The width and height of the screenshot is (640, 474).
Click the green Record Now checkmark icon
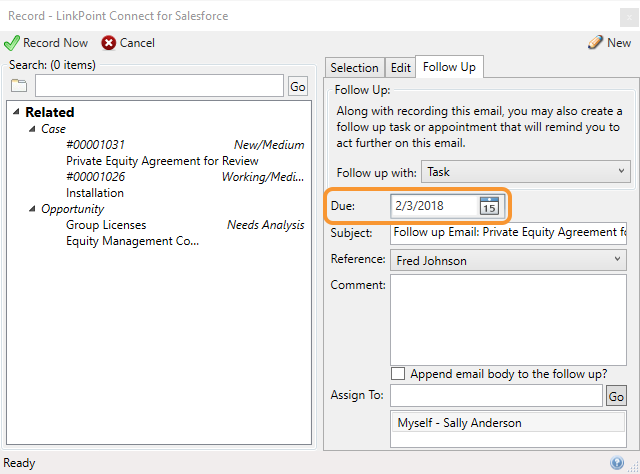coord(11,43)
